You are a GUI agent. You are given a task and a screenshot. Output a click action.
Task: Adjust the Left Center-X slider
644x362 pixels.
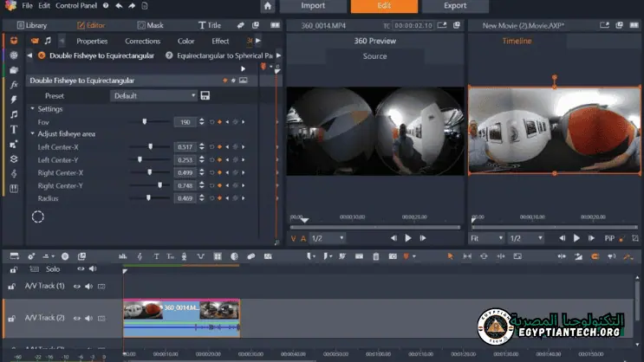pos(149,146)
